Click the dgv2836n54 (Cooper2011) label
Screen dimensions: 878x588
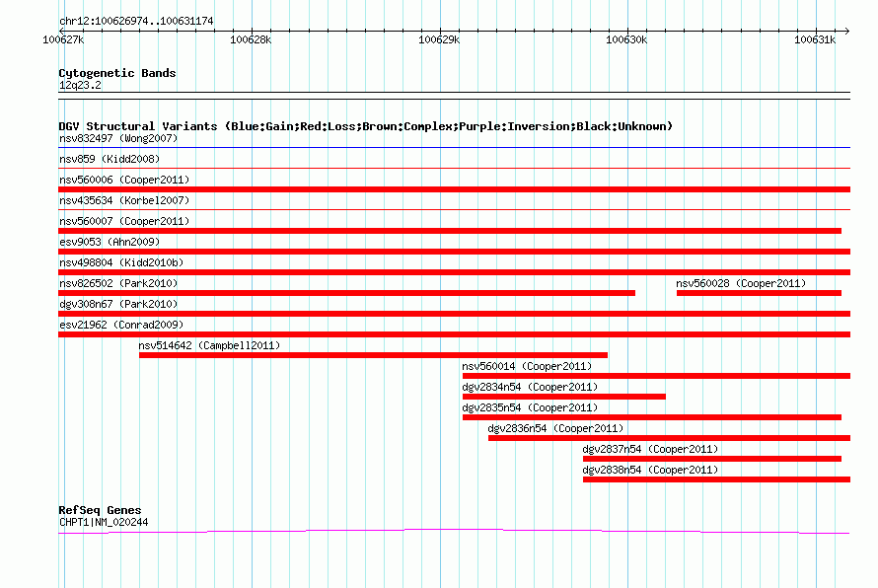click(555, 428)
